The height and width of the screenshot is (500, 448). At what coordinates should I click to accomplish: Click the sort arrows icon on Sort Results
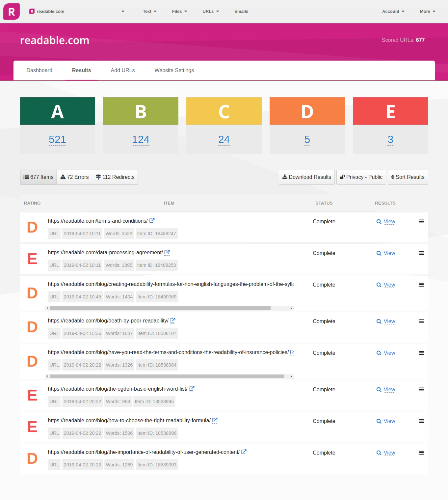393,177
